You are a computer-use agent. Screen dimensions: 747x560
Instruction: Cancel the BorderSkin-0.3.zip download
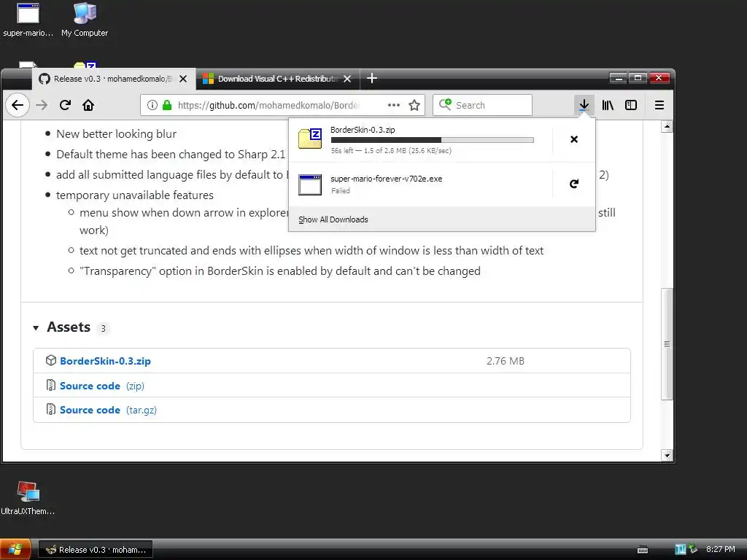[x=574, y=139]
